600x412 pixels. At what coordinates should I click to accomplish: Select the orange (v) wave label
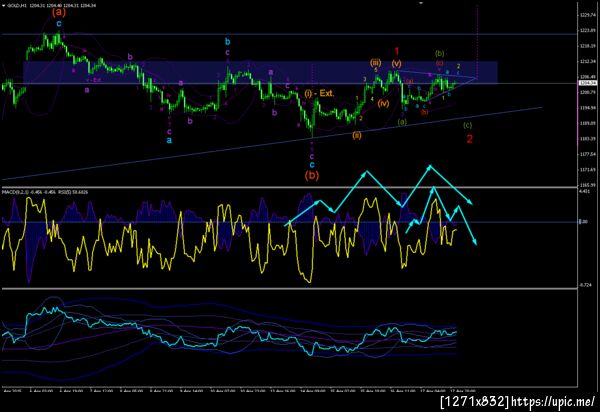pyautogui.click(x=396, y=63)
